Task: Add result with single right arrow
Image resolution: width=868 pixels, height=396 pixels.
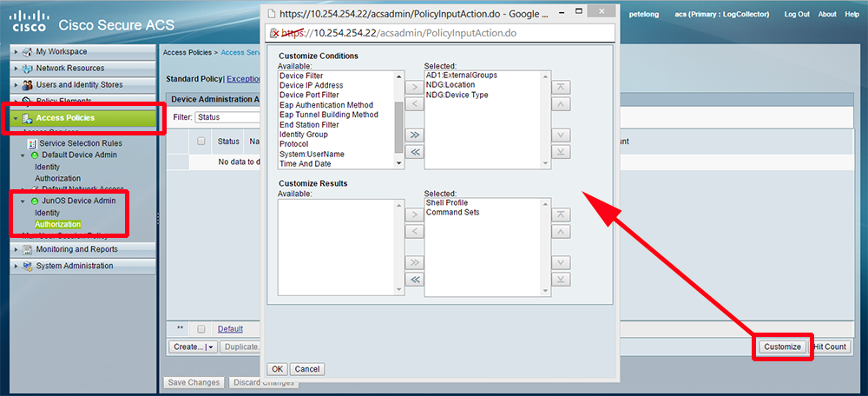Action: pyautogui.click(x=414, y=214)
